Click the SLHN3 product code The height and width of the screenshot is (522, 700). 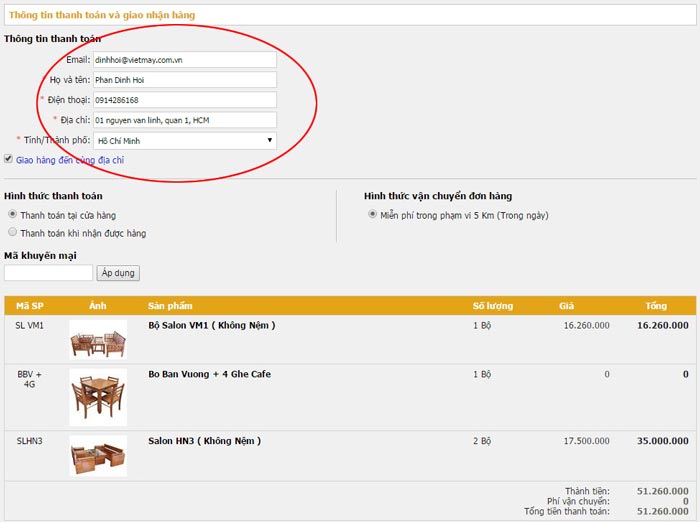click(x=29, y=441)
